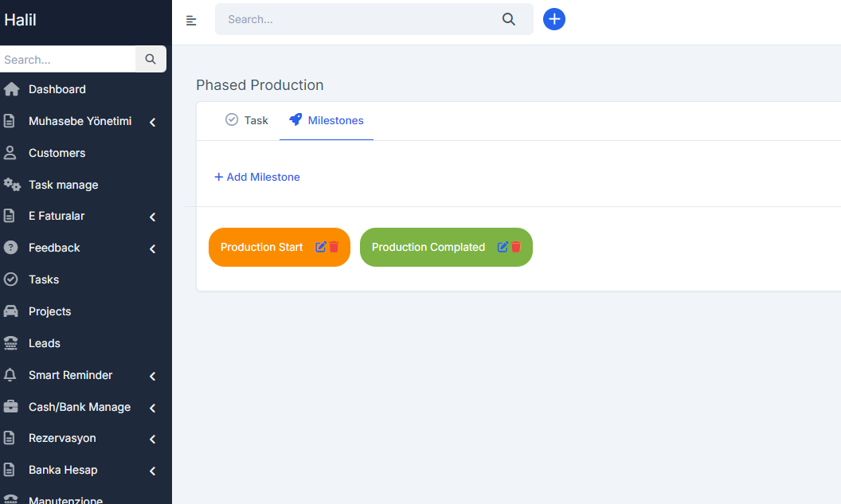
Task: Focus the top bar search field
Action: coord(358,19)
